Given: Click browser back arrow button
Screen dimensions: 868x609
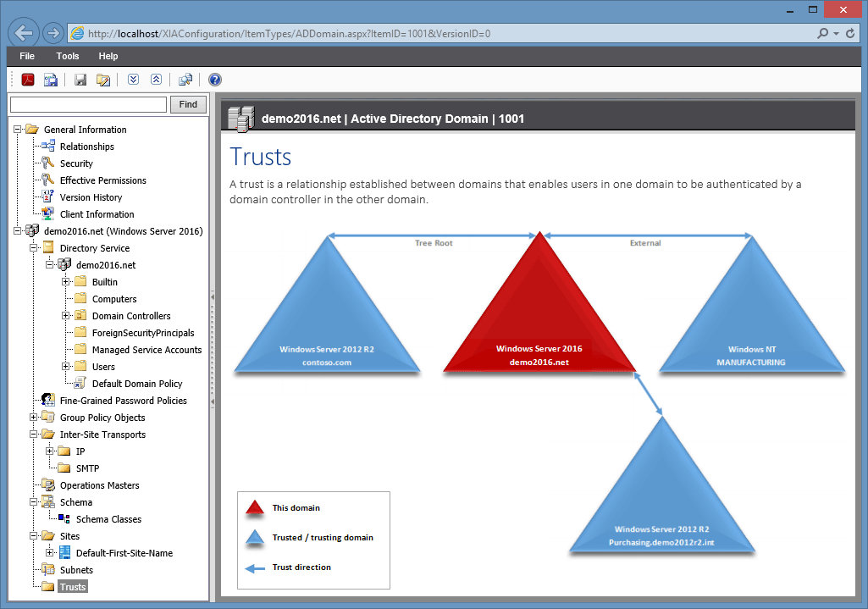Looking at the screenshot, I should [23, 33].
